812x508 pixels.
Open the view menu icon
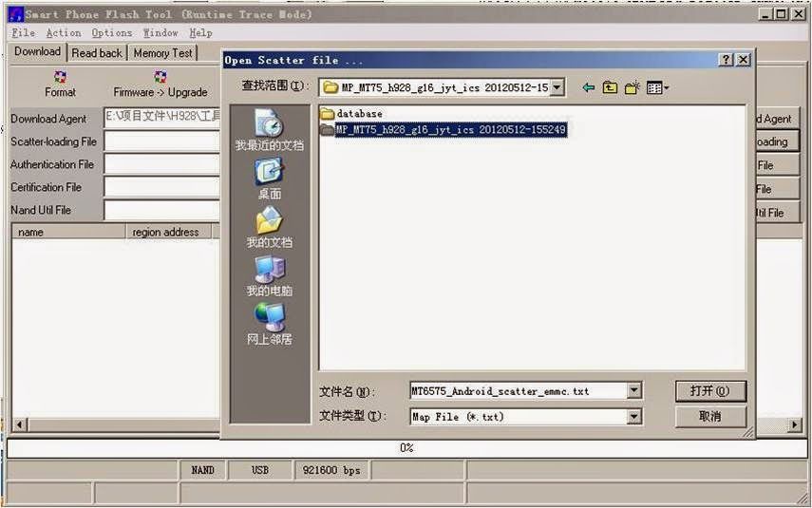[x=657, y=88]
